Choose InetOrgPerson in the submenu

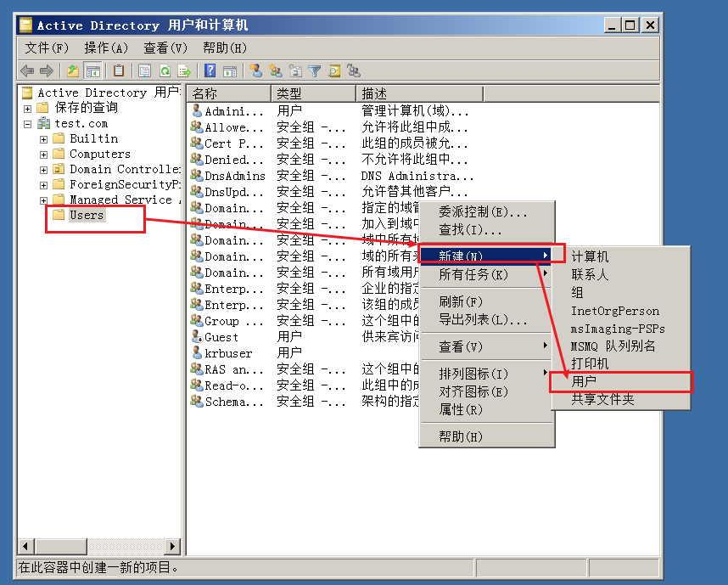(x=621, y=311)
